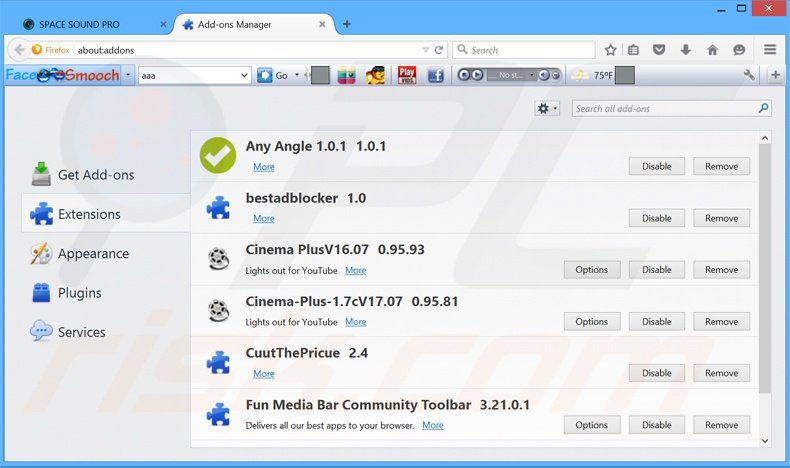Screen dimensions: 790x468
Task: Disable Cinema PlusV16.07 extension
Action: coord(656,270)
